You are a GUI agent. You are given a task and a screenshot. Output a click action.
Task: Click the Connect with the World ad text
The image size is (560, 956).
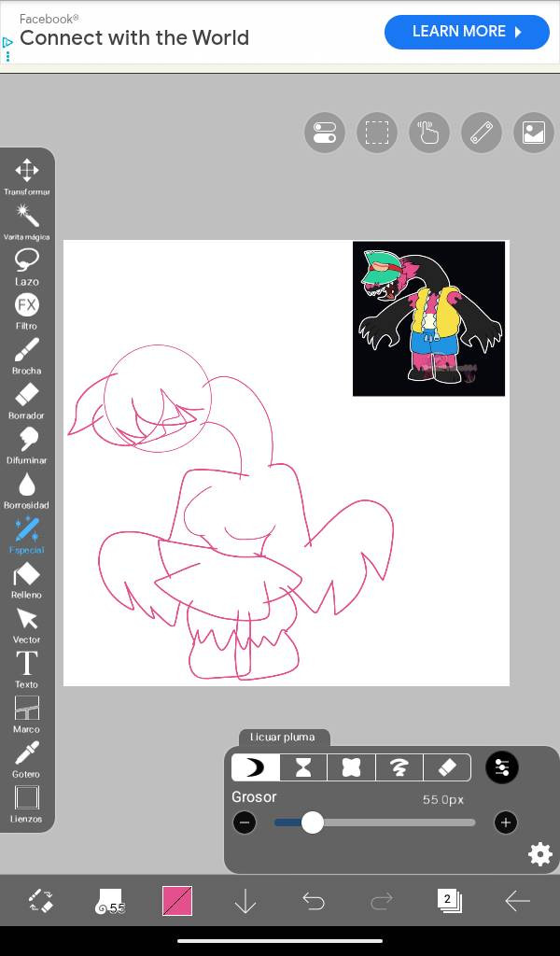[134, 37]
